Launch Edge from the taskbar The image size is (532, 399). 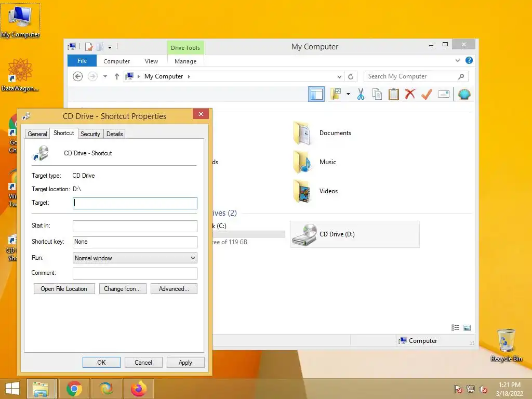click(107, 389)
